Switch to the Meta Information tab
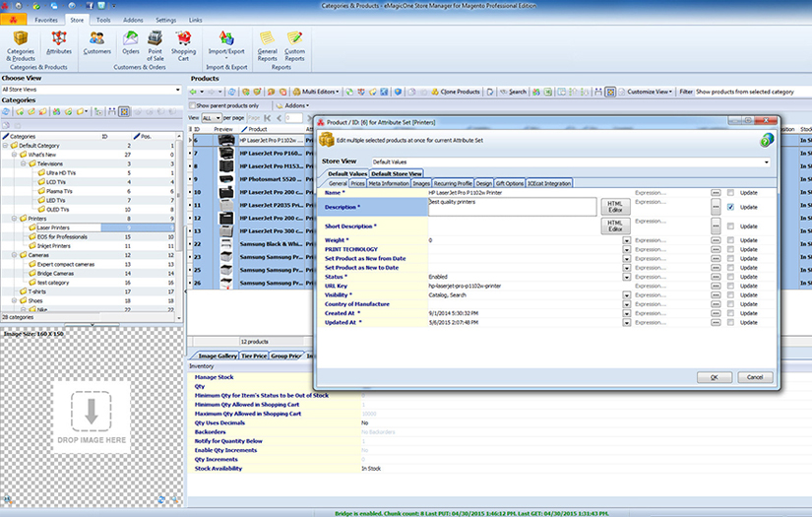This screenshot has height=517, width=812. (389, 183)
